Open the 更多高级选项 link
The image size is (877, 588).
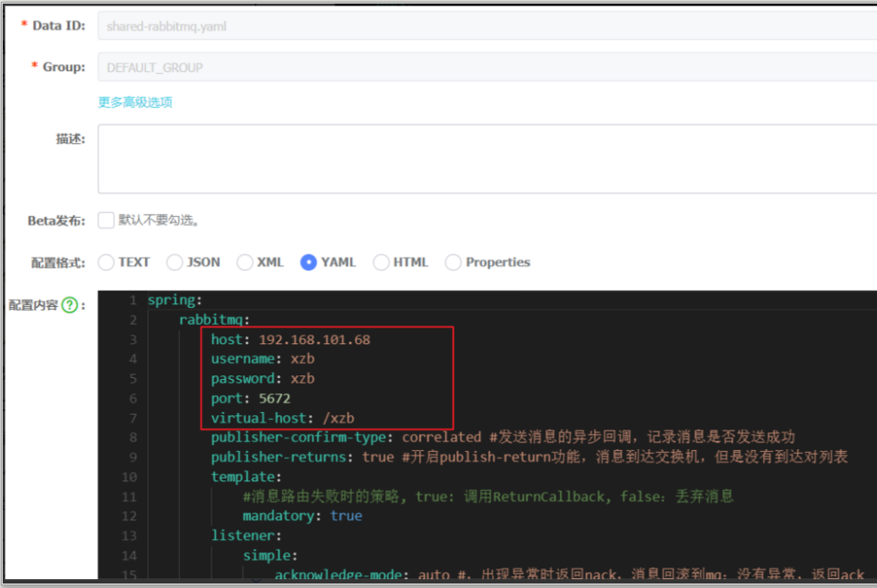(135, 102)
